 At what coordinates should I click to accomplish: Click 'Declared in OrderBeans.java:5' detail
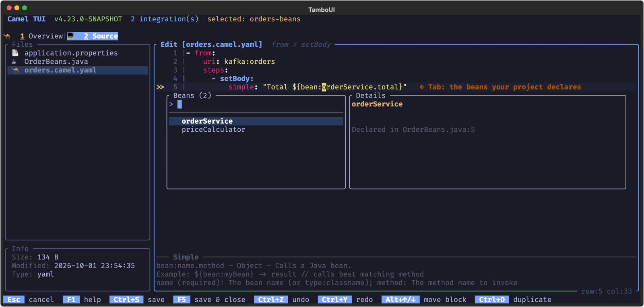[413, 130]
